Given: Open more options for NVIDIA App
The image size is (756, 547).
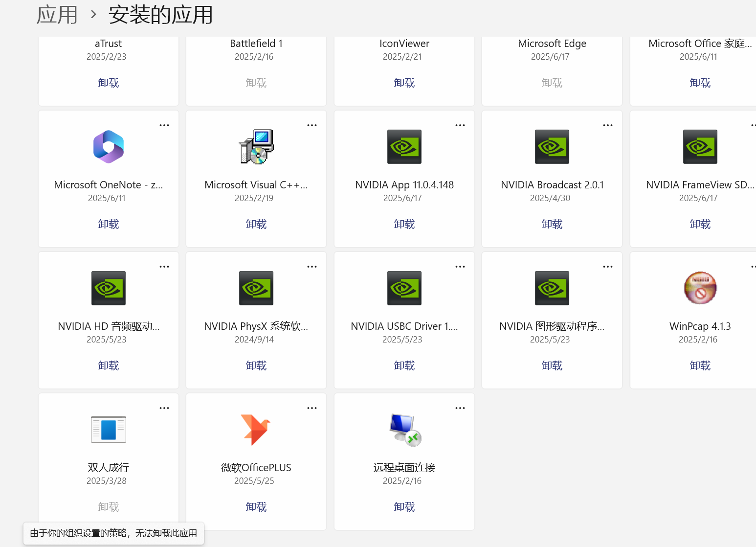Looking at the screenshot, I should tap(460, 125).
